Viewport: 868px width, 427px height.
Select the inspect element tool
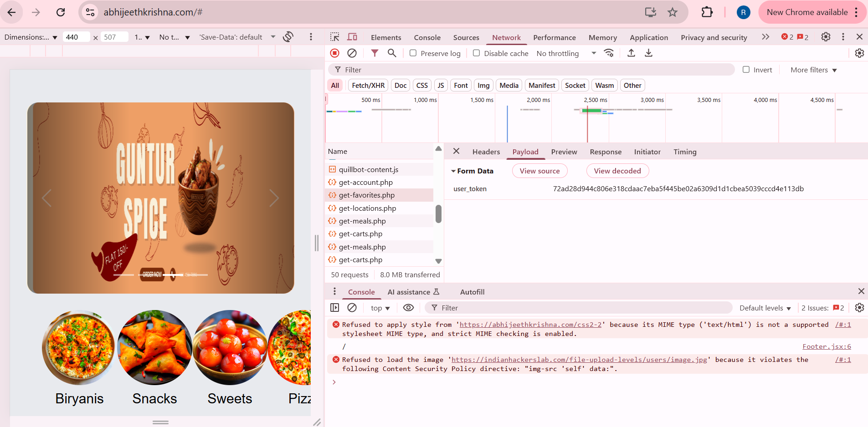(x=335, y=37)
